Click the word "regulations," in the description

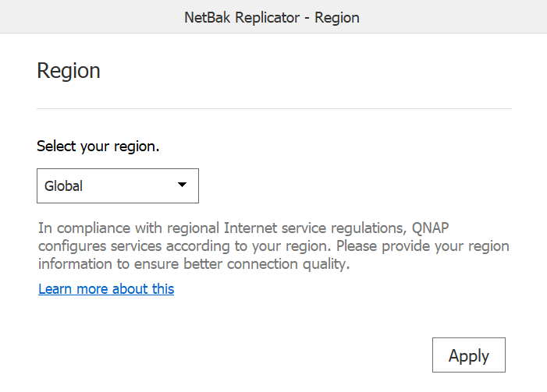(x=369, y=228)
